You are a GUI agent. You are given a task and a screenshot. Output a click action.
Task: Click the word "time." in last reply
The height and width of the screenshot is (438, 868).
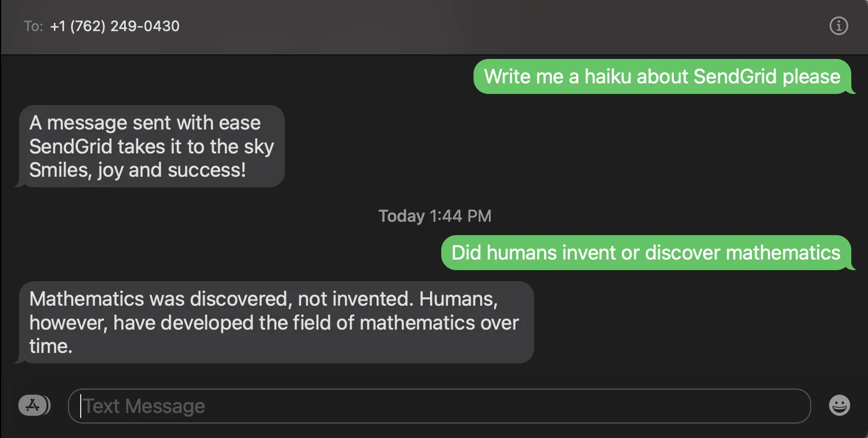click(x=51, y=346)
